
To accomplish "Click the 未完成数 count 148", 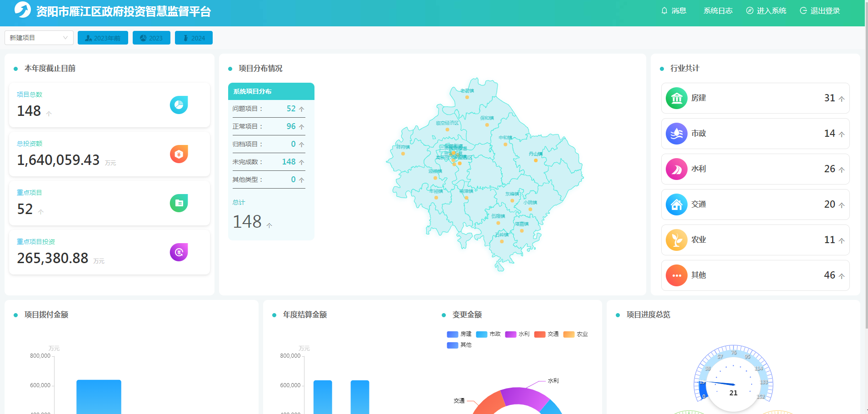I will tap(289, 162).
